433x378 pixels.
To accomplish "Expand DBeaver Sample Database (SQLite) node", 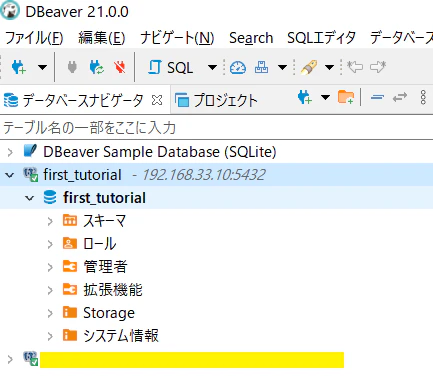I will coord(10,152).
